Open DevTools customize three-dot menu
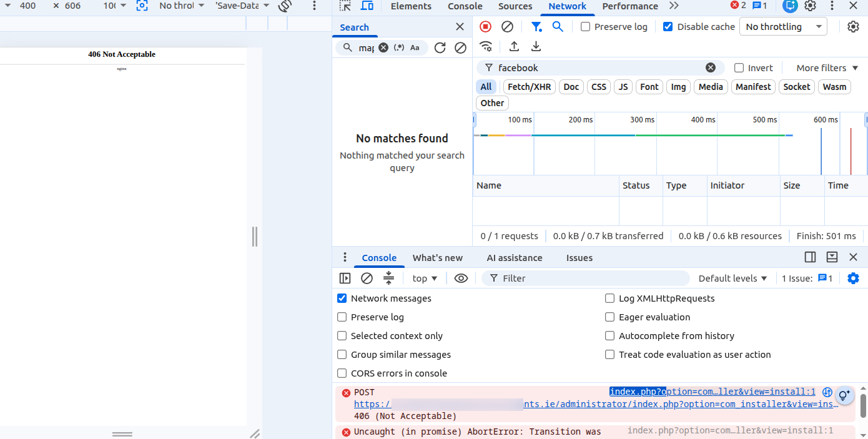The height and width of the screenshot is (439, 868). [x=832, y=6]
